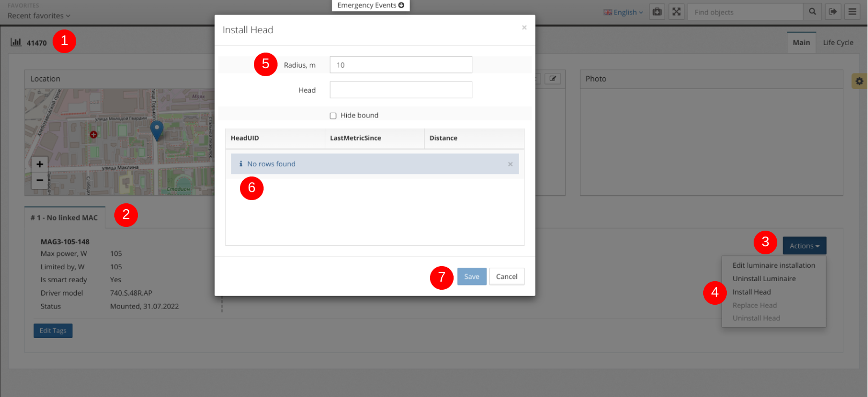
Task: Select Install Head from the actions menu
Action: 752,292
